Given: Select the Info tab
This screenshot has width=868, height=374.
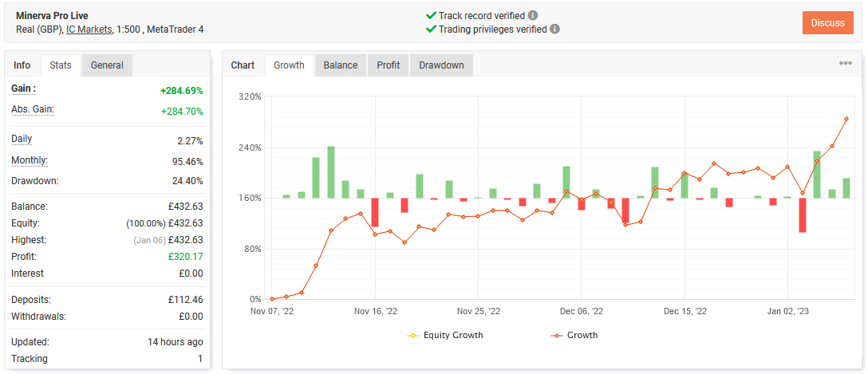Looking at the screenshot, I should coord(22,65).
